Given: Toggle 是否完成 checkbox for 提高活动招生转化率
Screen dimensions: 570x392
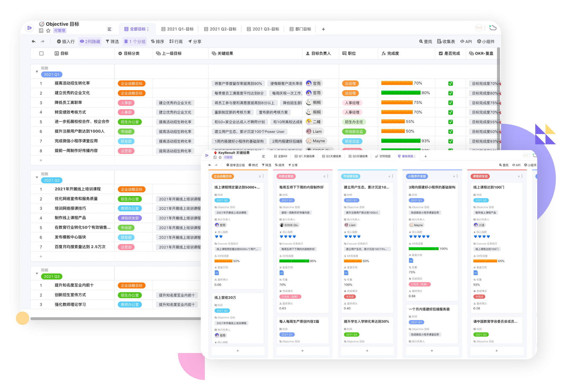Looking at the screenshot, I should click(x=451, y=84).
